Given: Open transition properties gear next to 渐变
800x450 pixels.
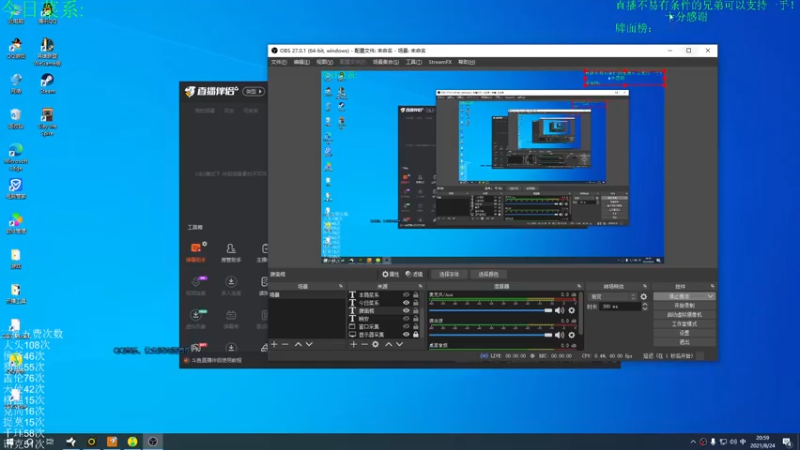Looking at the screenshot, I should pos(644,296).
